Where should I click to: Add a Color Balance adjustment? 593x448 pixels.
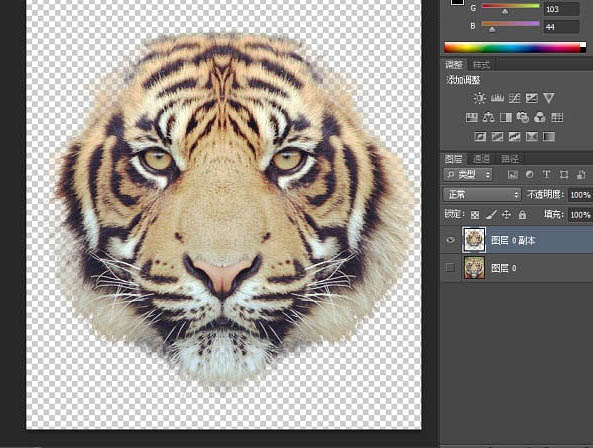click(x=488, y=118)
